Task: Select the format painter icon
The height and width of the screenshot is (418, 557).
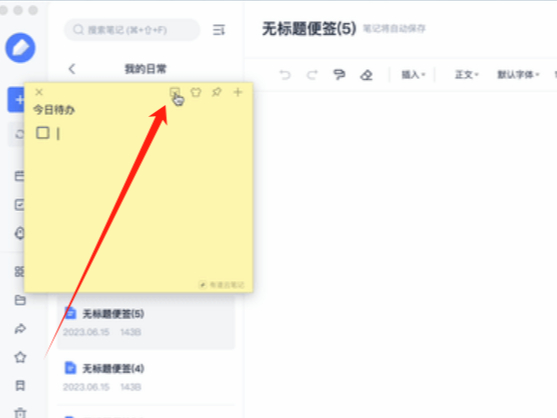Action: [x=339, y=75]
